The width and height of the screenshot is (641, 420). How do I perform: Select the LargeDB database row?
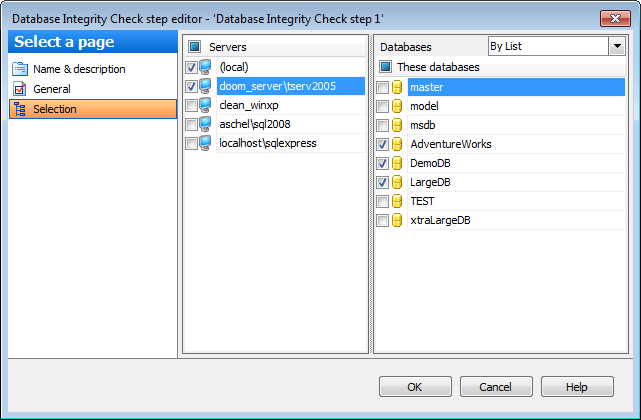coord(500,182)
